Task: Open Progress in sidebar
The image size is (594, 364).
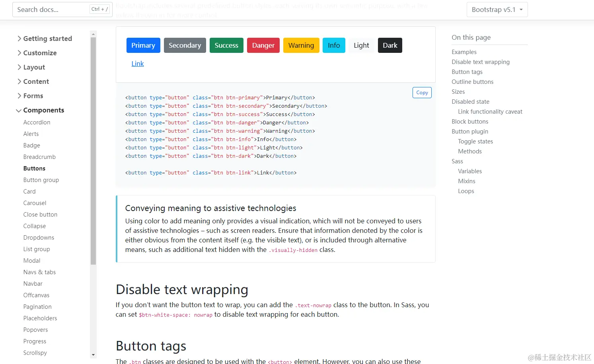Action: tap(35, 341)
